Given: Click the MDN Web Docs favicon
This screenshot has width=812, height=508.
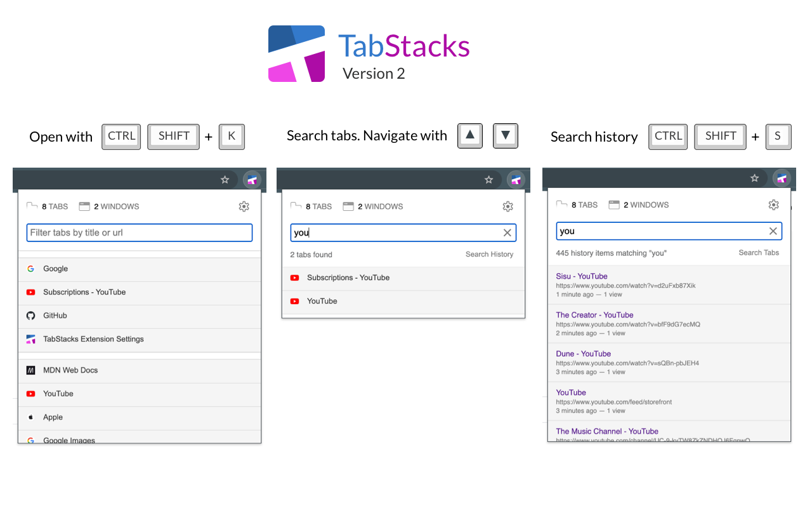Looking at the screenshot, I should [x=30, y=370].
